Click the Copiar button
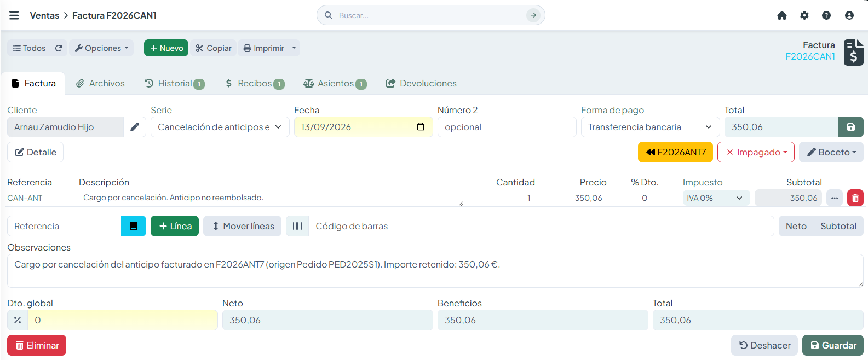This screenshot has height=360, width=868. [x=214, y=48]
